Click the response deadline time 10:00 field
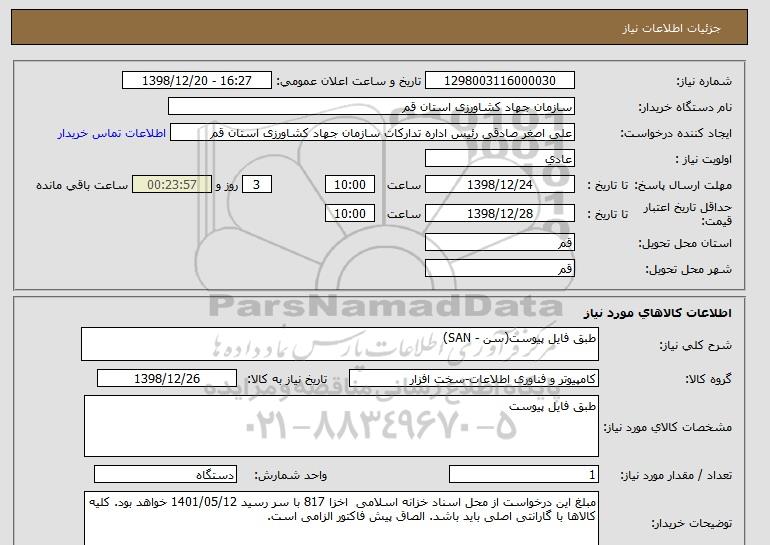This screenshot has width=770, height=545. 350,185
